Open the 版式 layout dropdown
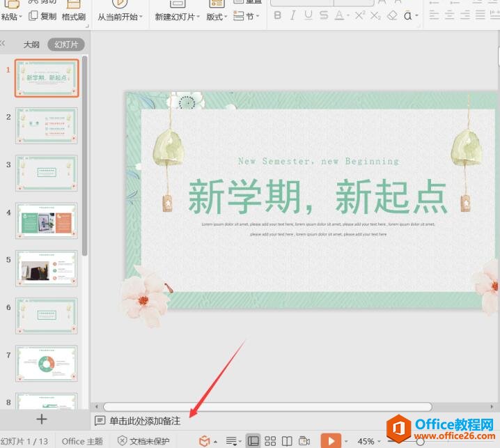 pos(217,17)
